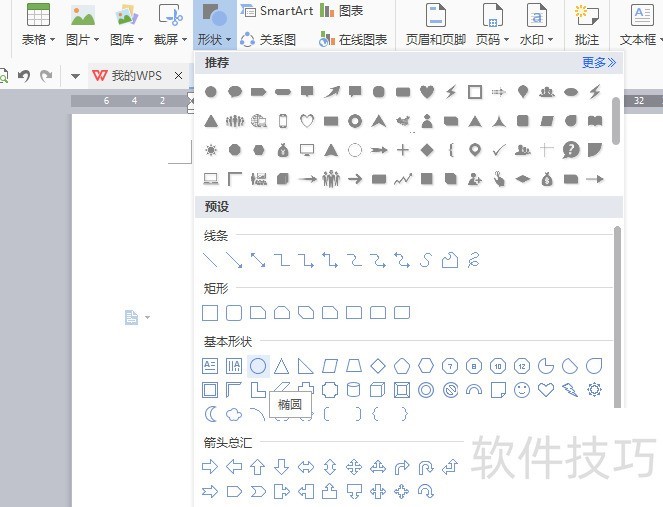The image size is (663, 507).
Task: Open the quick access customize arrow
Action: click(x=75, y=76)
